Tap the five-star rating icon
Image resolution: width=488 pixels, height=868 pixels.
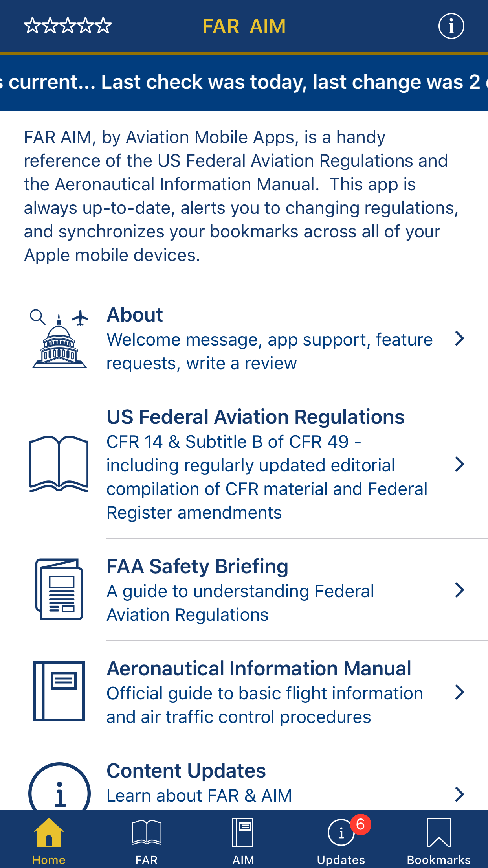pyautogui.click(x=68, y=26)
